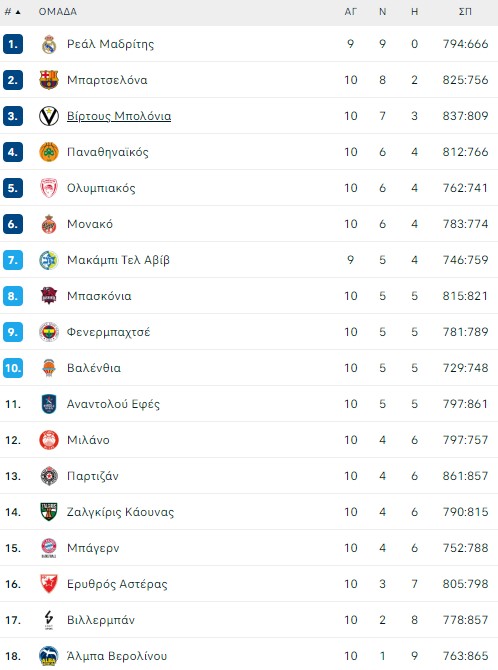Open the Βίρτους Μπολόνια team link

(119, 116)
